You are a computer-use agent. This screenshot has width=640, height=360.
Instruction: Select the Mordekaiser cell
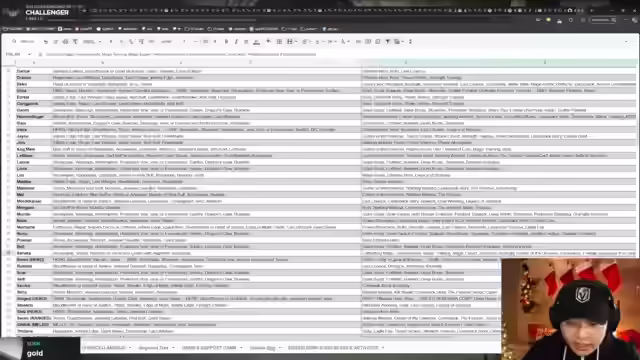(x=33, y=201)
